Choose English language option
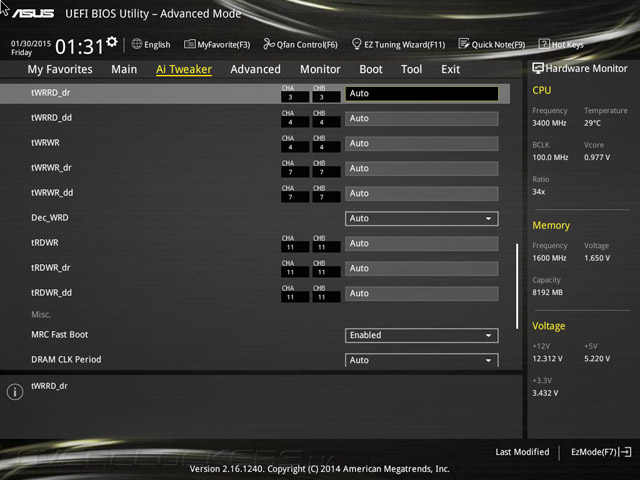This screenshot has width=640, height=480. pyautogui.click(x=157, y=44)
